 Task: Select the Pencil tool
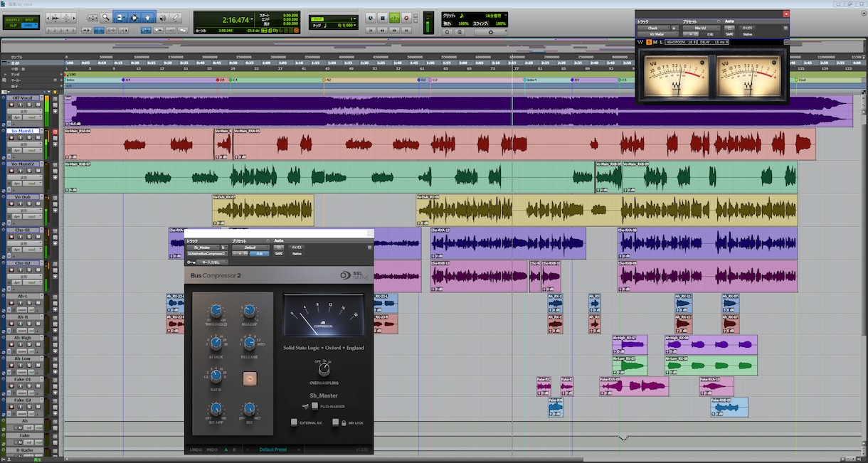point(176,17)
